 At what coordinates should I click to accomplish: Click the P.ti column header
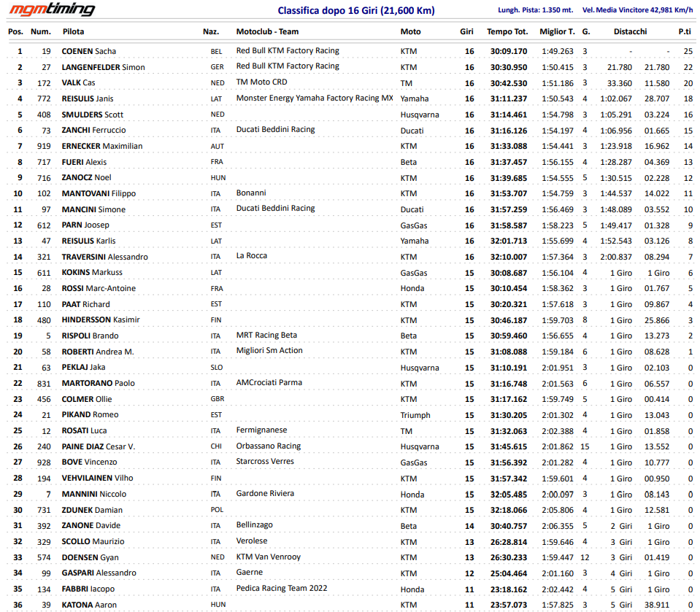coord(684,31)
